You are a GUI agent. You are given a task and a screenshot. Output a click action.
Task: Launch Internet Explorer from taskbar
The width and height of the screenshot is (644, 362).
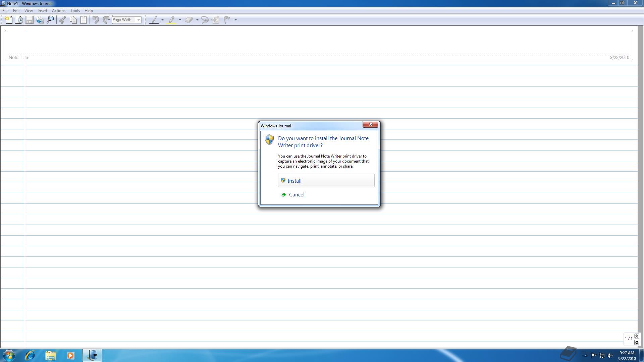click(x=30, y=355)
